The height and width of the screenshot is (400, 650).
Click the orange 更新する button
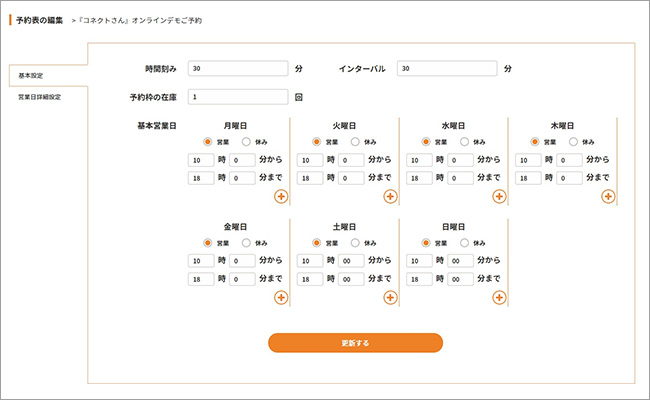355,343
